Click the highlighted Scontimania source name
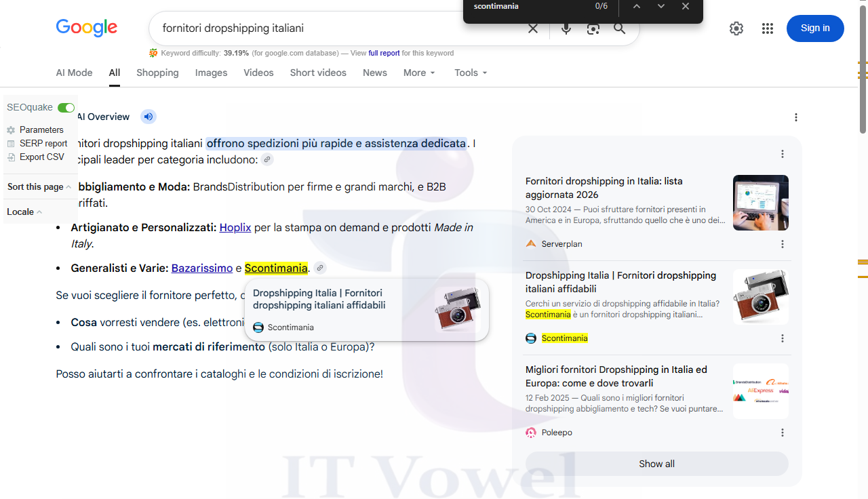 tap(565, 338)
